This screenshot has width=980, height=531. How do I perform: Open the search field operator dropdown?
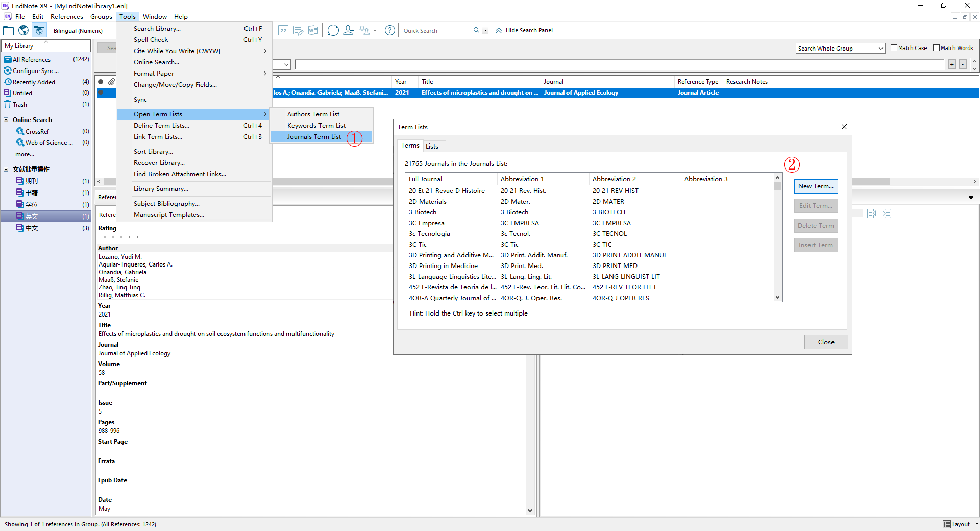tap(286, 65)
